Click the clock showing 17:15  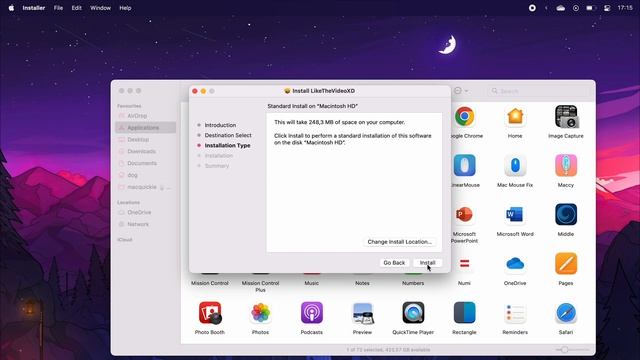pos(625,8)
